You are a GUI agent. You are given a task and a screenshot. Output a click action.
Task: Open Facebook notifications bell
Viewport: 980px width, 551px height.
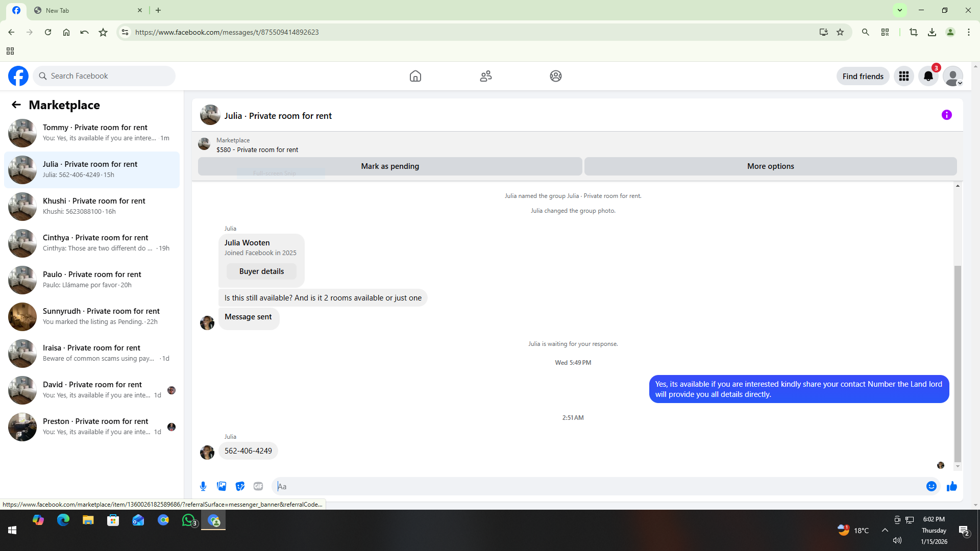(x=928, y=76)
